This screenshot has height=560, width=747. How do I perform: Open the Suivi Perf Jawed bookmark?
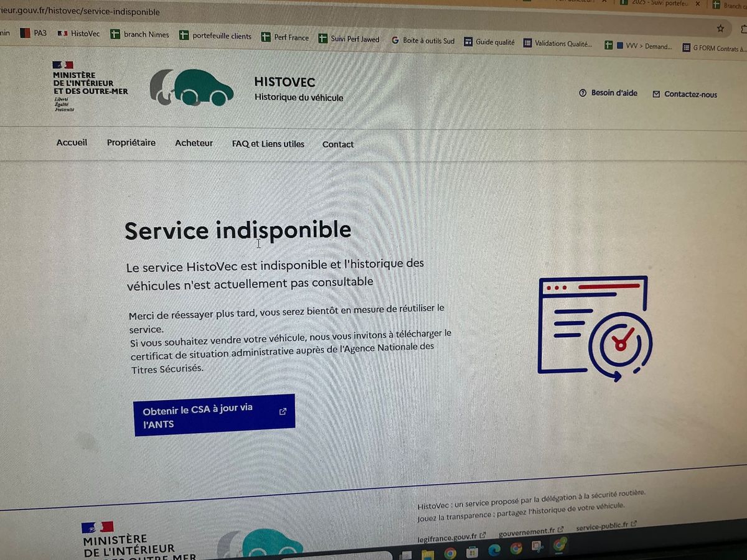pyautogui.click(x=349, y=39)
